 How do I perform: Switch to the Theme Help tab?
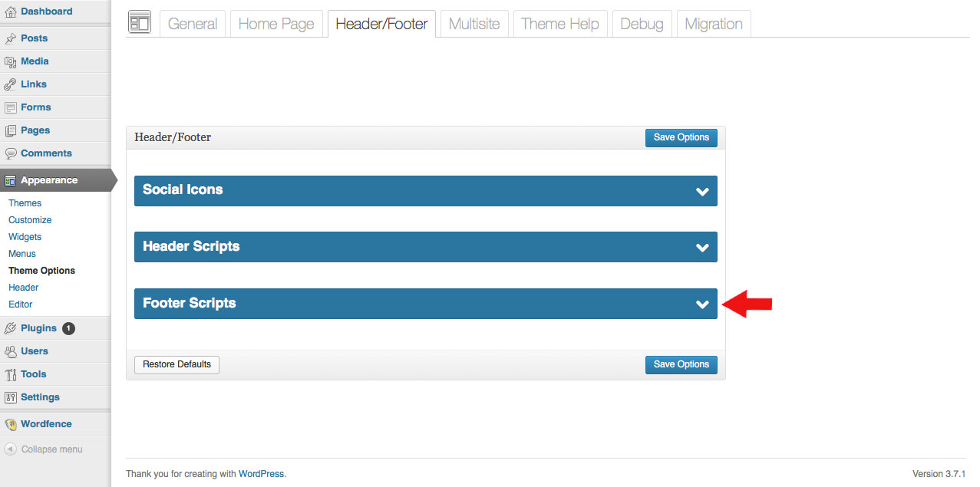[559, 24]
